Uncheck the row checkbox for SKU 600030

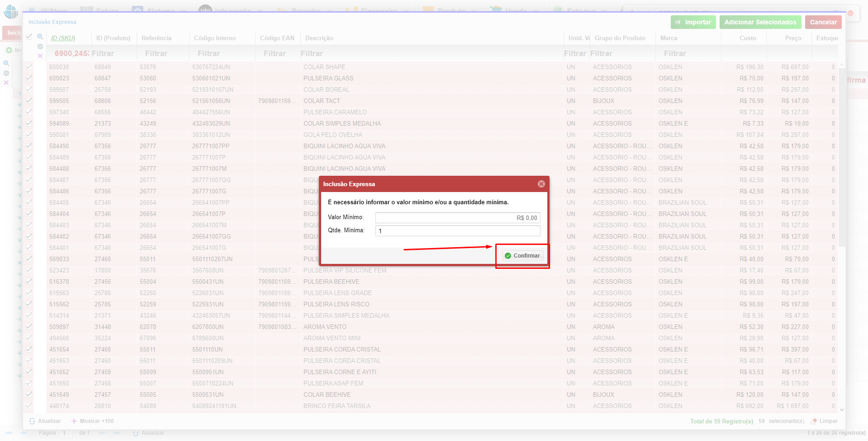[29, 67]
